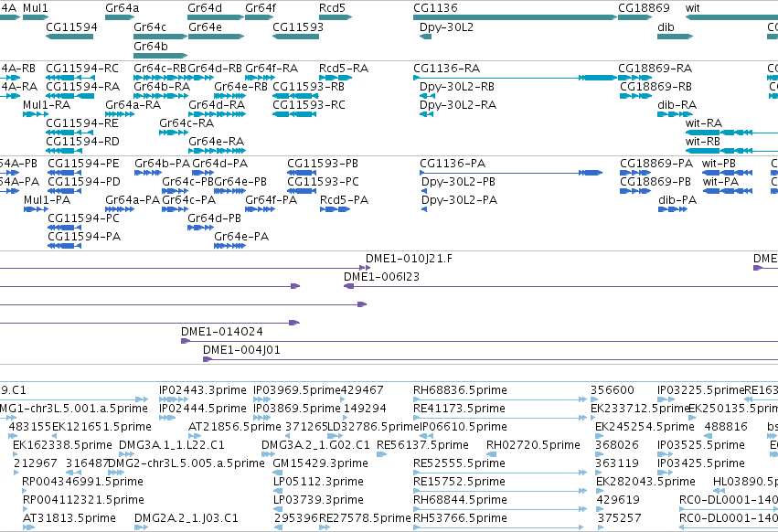The image size is (778, 532).
Task: Click the Gr64e-RA transcript label
Action: tap(216, 142)
